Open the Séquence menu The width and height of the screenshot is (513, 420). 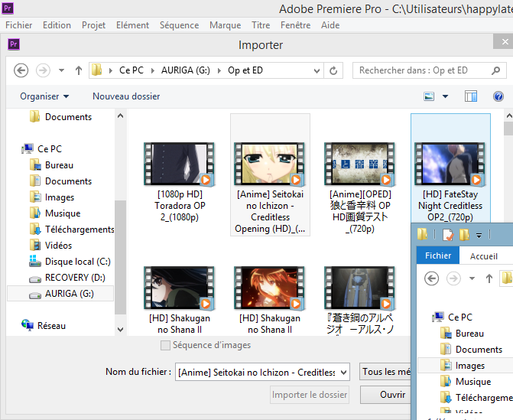pos(180,25)
